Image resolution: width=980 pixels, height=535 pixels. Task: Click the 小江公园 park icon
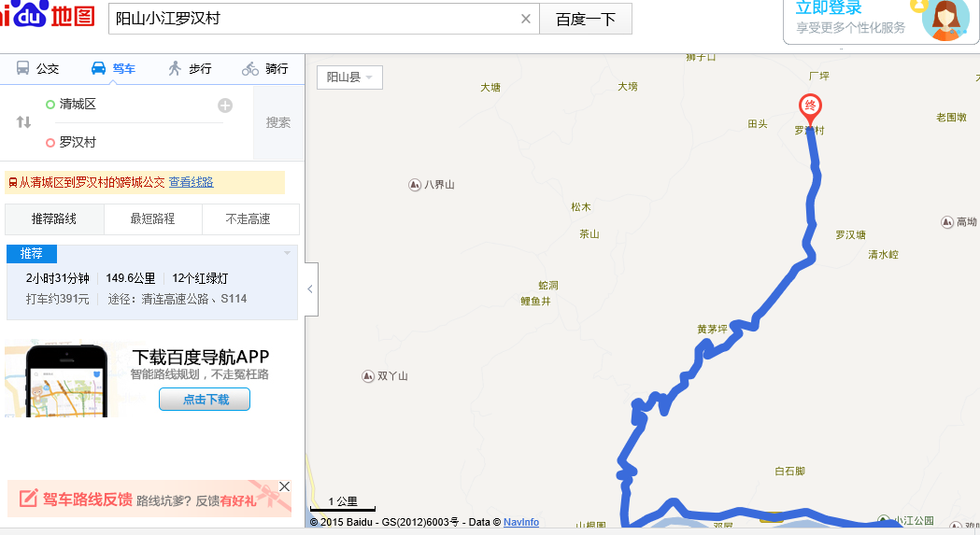point(883,520)
